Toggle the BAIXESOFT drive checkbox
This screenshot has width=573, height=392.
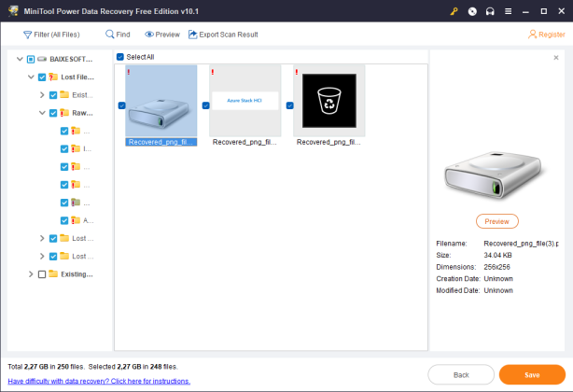point(31,59)
